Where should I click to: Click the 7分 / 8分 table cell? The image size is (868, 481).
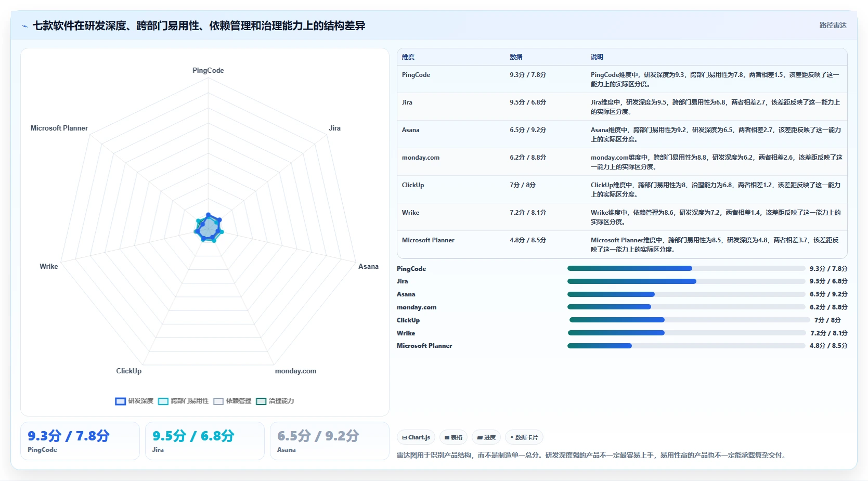tap(523, 185)
